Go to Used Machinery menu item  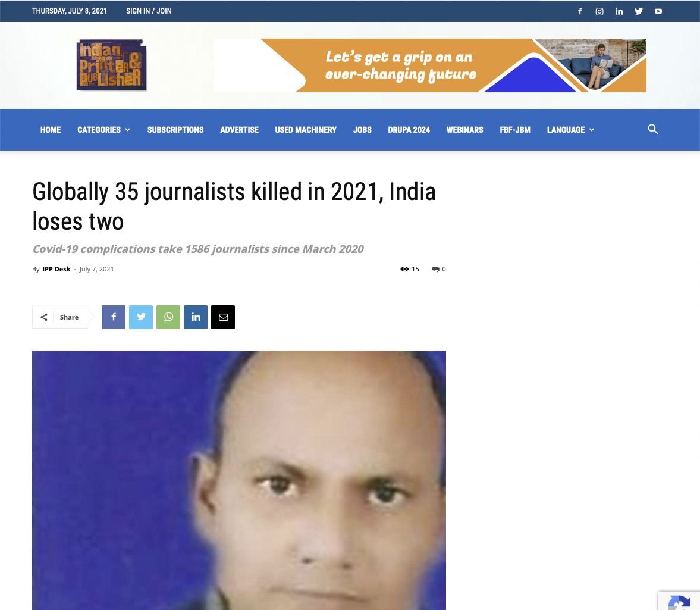pyautogui.click(x=306, y=130)
